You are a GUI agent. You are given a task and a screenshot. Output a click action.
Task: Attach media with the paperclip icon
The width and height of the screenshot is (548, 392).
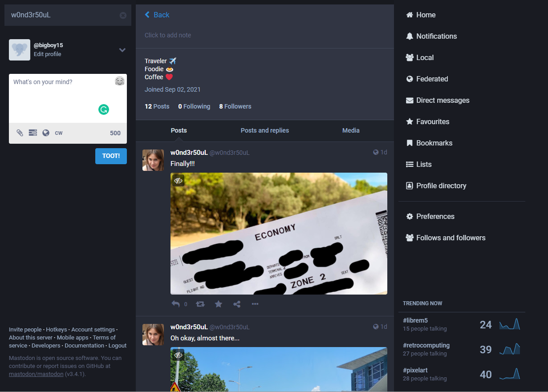click(20, 133)
